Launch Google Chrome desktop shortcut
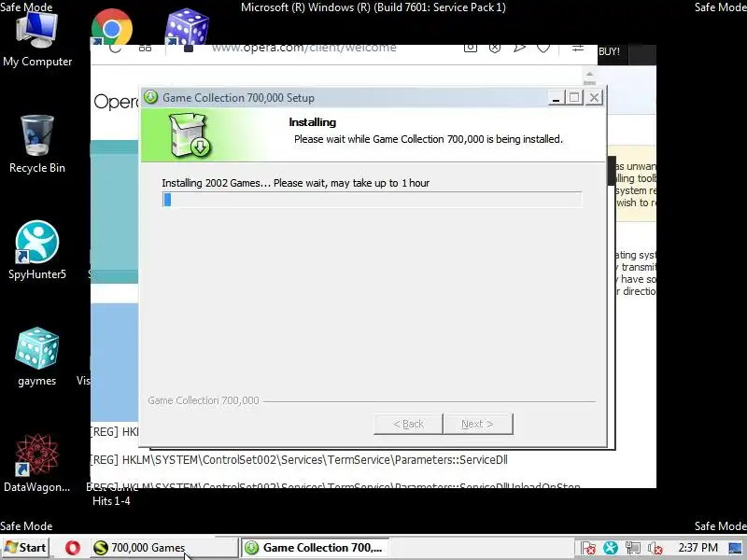This screenshot has height=560, width=747. pyautogui.click(x=112, y=28)
